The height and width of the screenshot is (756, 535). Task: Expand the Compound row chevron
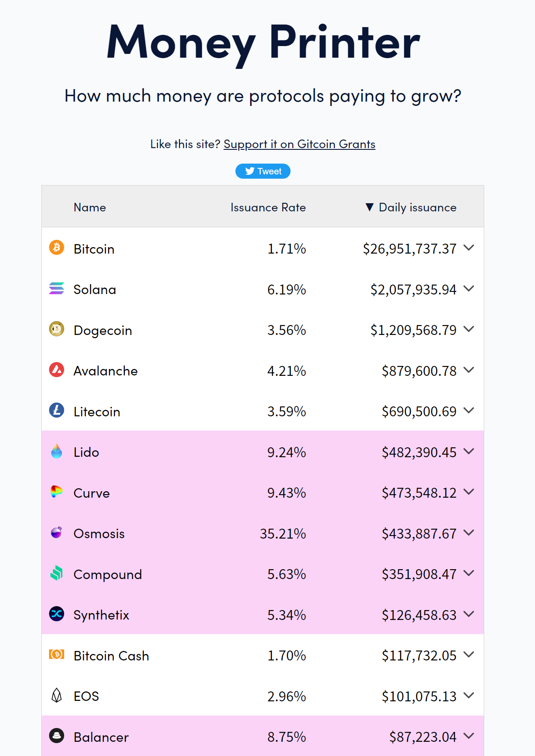point(469,573)
